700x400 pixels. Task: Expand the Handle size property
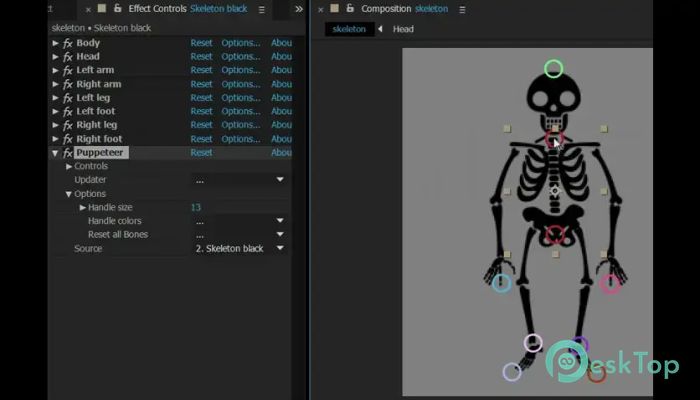pos(83,207)
